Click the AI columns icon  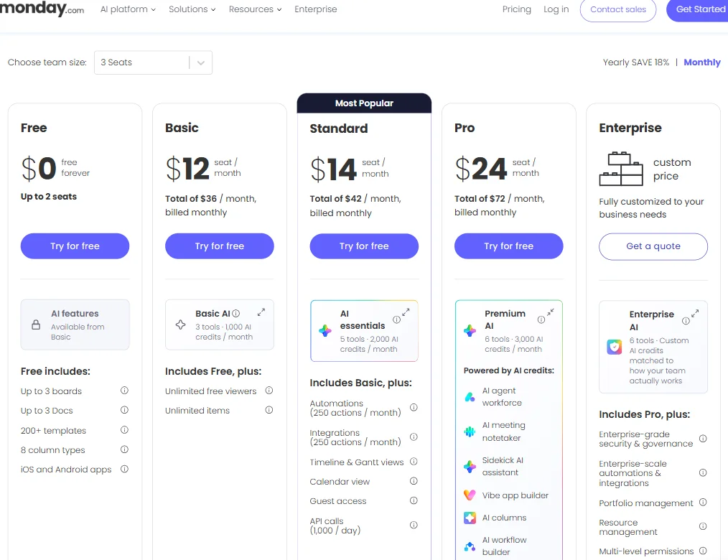tap(470, 517)
